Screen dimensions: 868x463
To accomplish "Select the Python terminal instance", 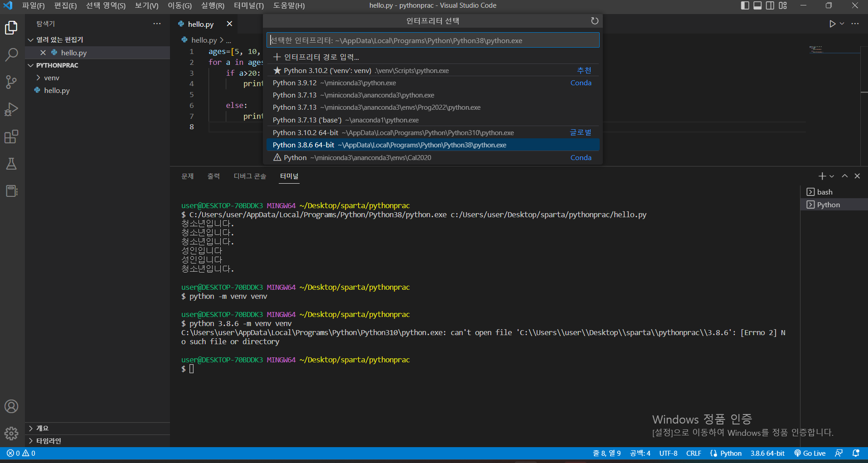I will (x=834, y=205).
